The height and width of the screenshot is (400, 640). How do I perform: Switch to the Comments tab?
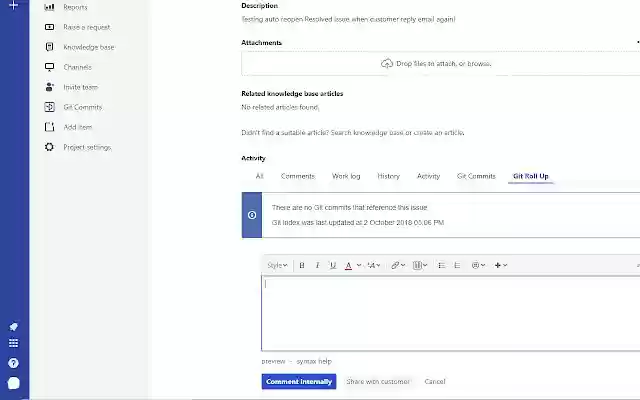click(298, 176)
